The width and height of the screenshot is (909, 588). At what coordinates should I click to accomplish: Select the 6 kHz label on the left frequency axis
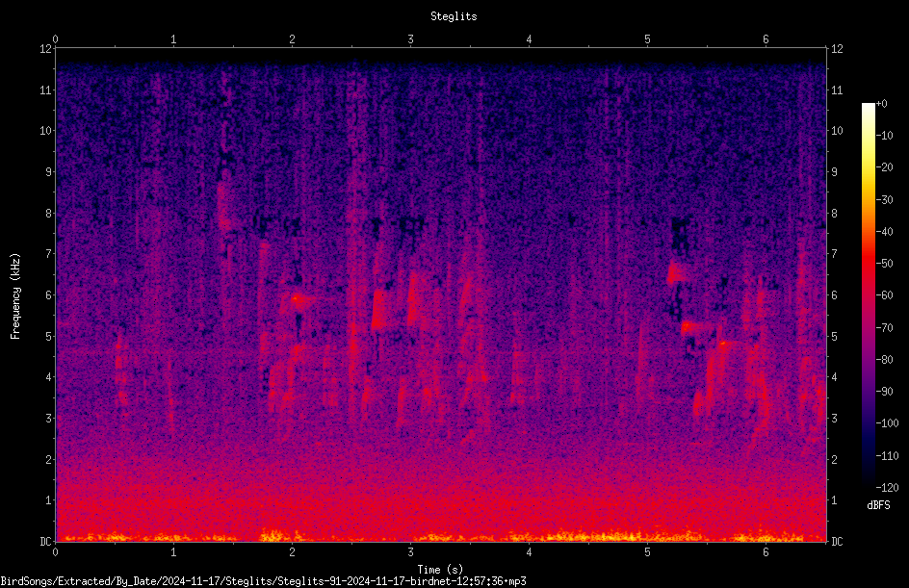click(x=49, y=294)
